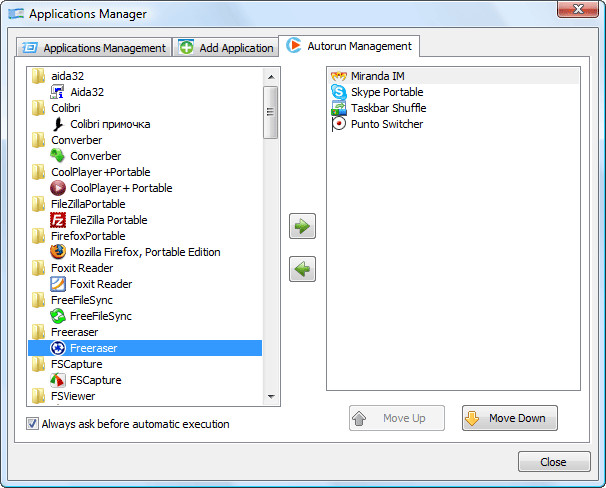Viewport: 606px width, 488px height.
Task: Select Punto Switcher label in the autorun list
Action: [387, 124]
